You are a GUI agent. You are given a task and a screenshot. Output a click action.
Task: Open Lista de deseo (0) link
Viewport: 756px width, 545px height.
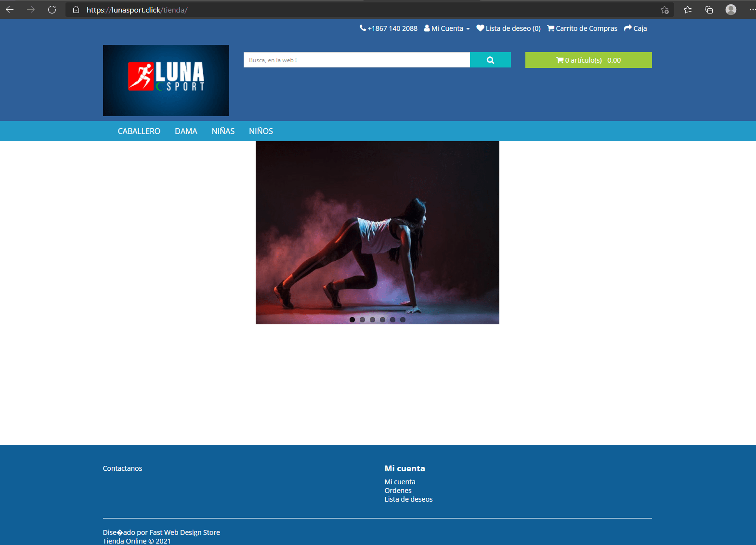508,28
